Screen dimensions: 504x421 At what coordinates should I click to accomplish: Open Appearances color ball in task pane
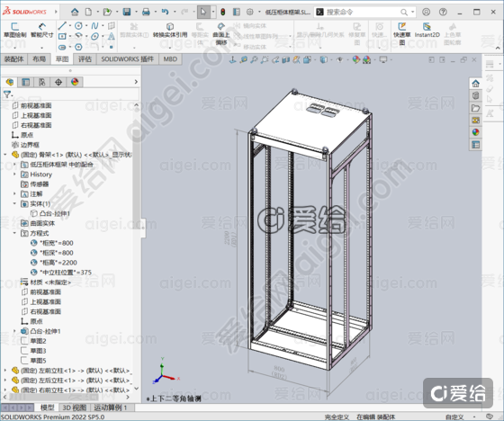[476, 132]
